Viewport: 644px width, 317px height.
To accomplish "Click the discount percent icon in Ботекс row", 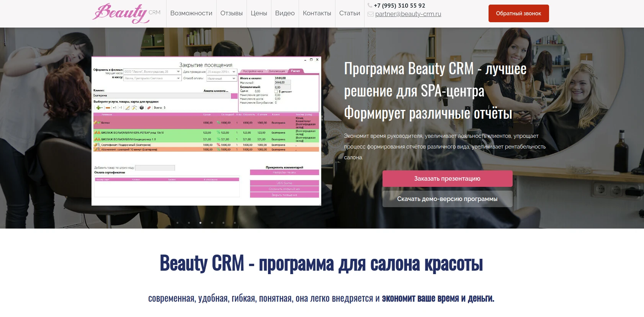I will click(x=219, y=123).
